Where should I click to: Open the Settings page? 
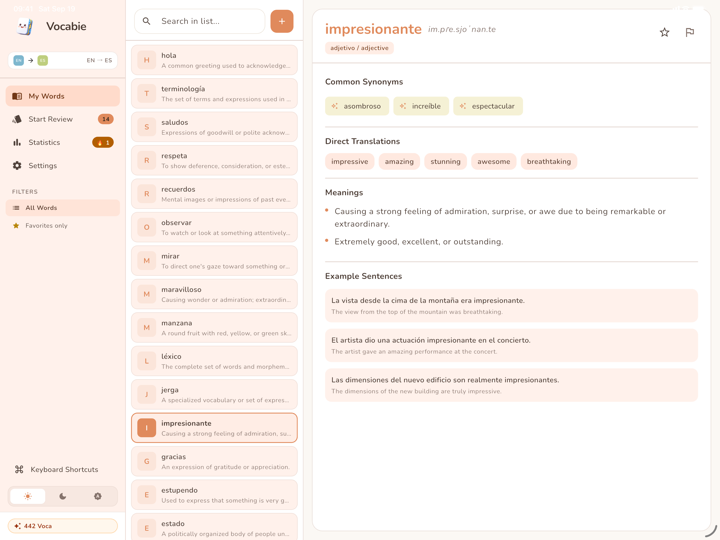point(62,165)
